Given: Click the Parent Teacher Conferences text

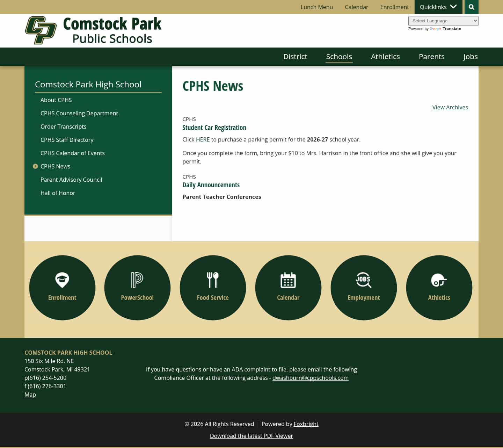Looking at the screenshot, I should (x=222, y=197).
